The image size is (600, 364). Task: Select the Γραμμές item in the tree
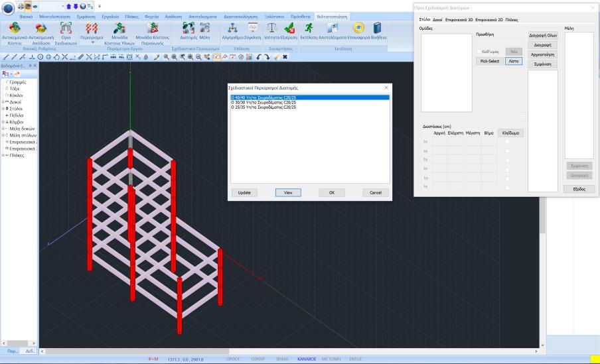click(x=18, y=82)
